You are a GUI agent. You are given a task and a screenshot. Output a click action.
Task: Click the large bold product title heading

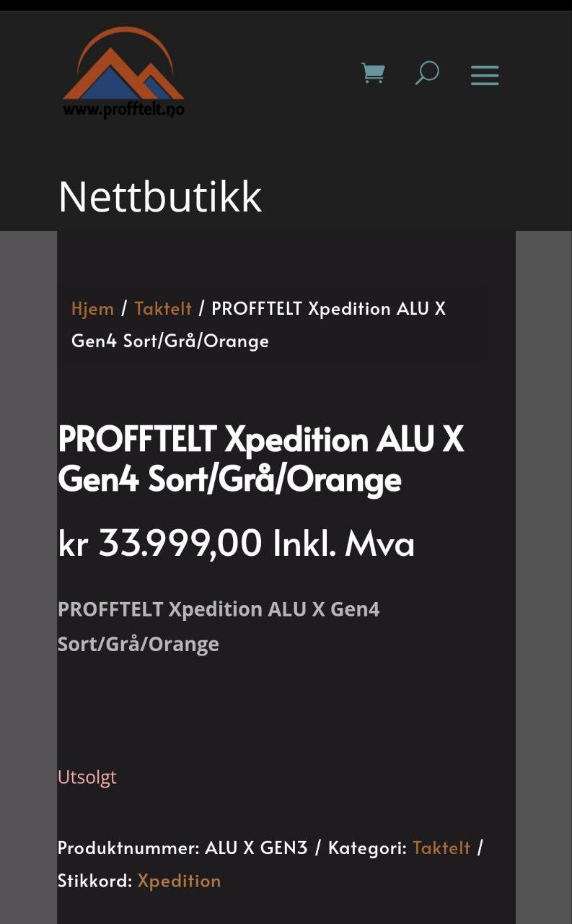260,458
